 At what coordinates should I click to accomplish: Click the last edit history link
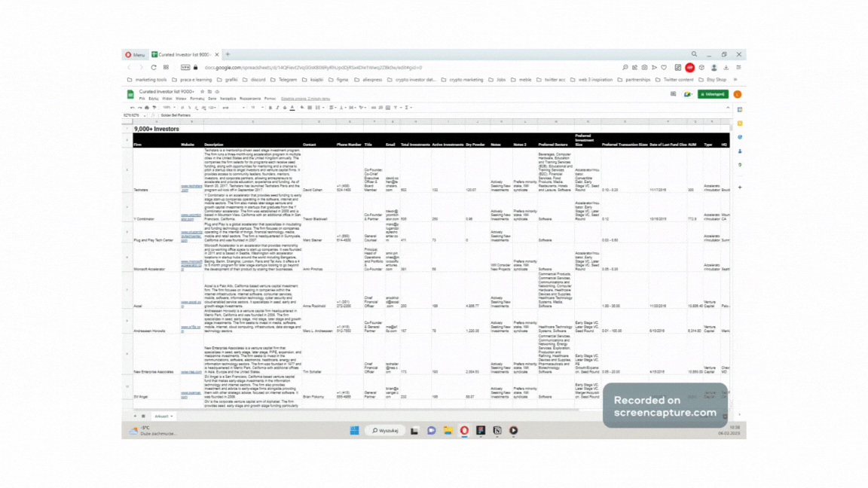(305, 99)
